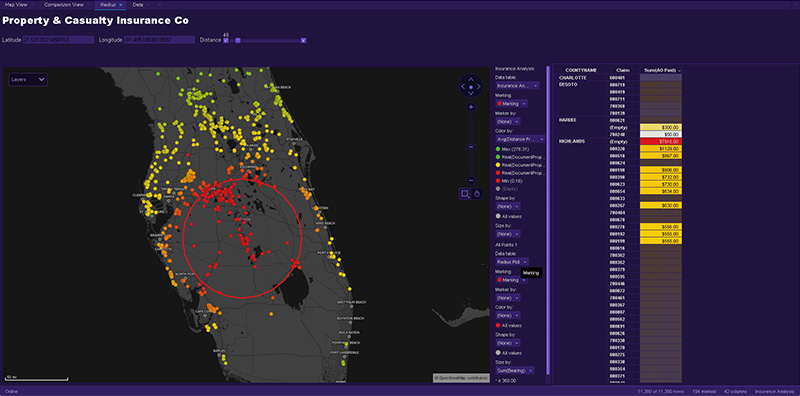
Task: Click the legend vertical scrollbar
Action: 548,219
